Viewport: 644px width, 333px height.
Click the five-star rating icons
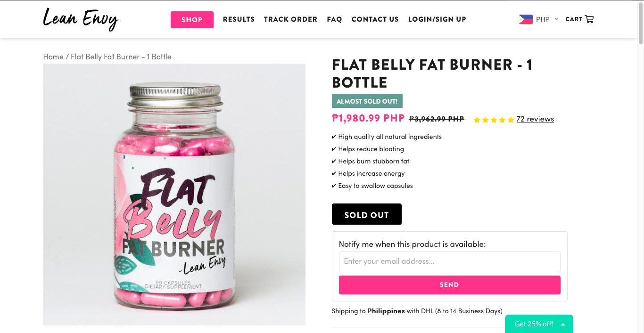coord(494,120)
